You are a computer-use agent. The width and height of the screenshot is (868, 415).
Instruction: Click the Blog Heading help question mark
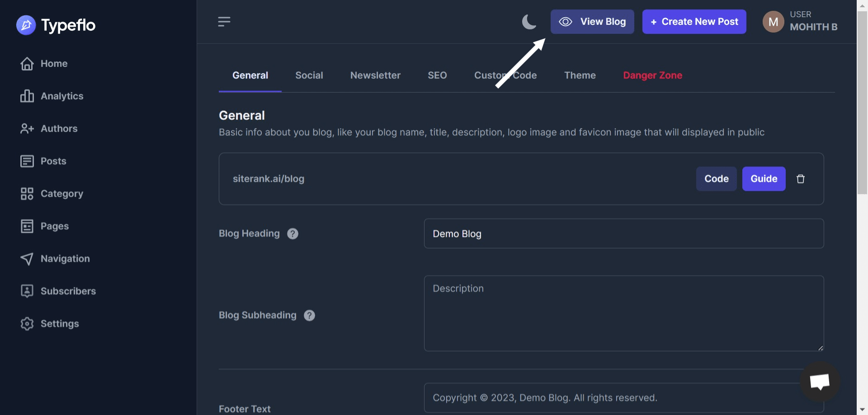tap(292, 233)
